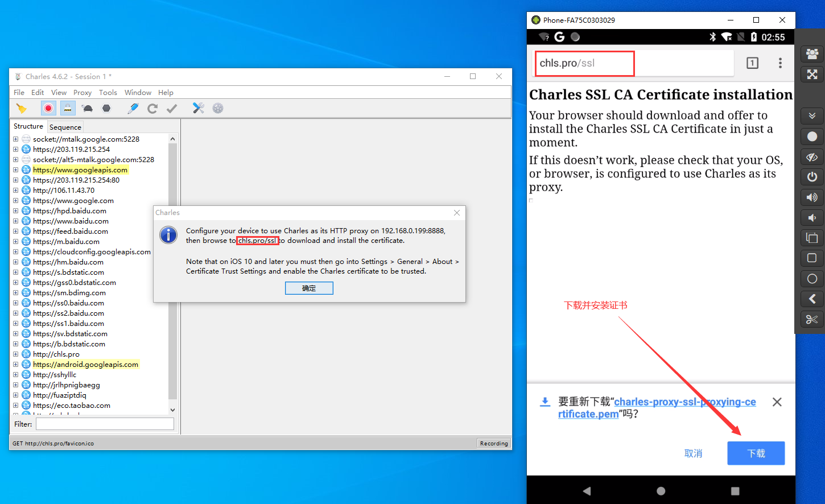Click the structure tree vertical scrollbar thumb
Image resolution: width=825 pixels, height=504 pixels.
pos(173,271)
